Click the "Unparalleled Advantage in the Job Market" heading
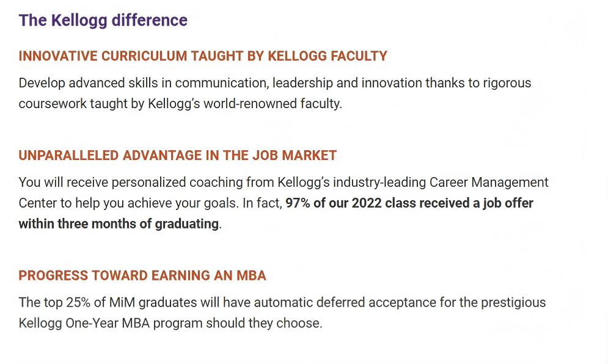 click(x=177, y=155)
